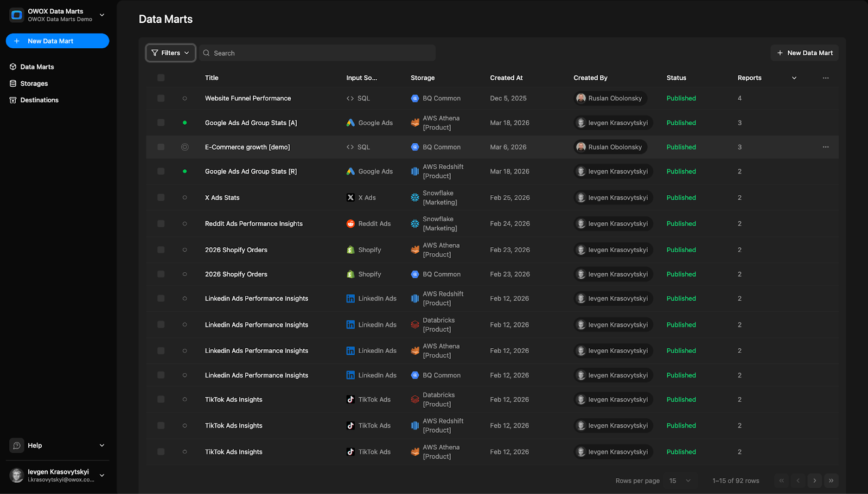The width and height of the screenshot is (868, 494).
Task: Expand the OWOX Data Marts project switcher
Action: point(102,15)
